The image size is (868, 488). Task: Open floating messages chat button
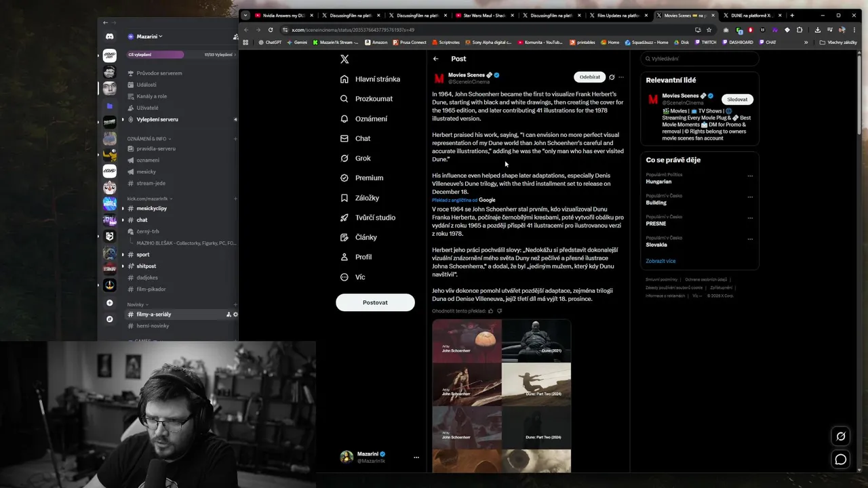[841, 460]
